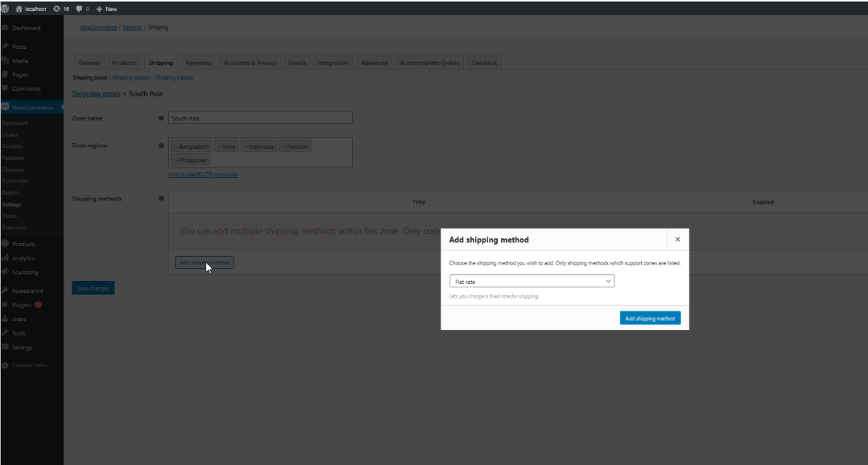This screenshot has height=465, width=868.
Task: Open Extensions in WooCommerce submenu
Action: (14, 227)
